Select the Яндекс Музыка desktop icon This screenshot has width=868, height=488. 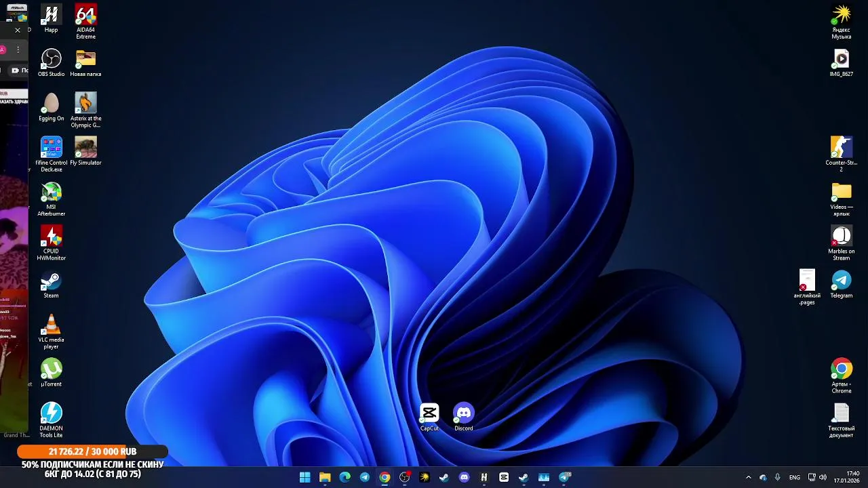(x=842, y=22)
